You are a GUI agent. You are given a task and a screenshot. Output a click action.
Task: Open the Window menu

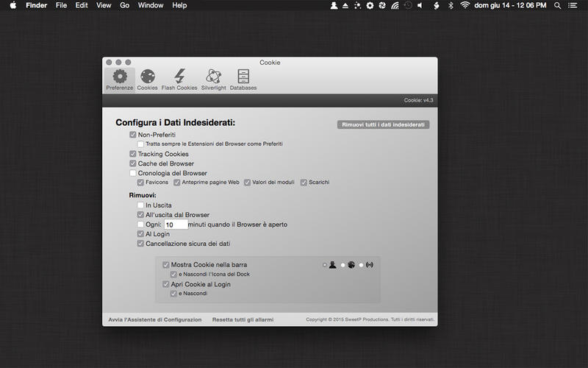pos(151,5)
